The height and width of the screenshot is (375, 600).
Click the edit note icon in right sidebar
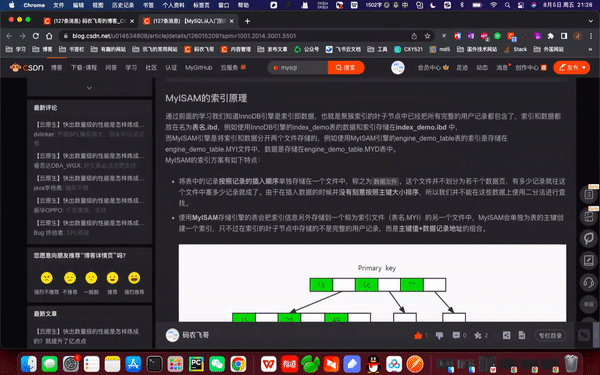(589, 260)
